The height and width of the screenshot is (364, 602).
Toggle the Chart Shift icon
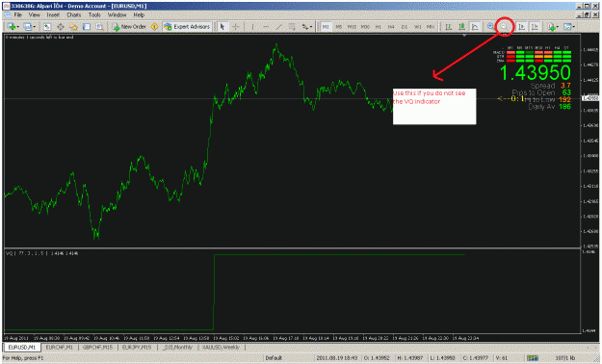pyautogui.click(x=535, y=27)
